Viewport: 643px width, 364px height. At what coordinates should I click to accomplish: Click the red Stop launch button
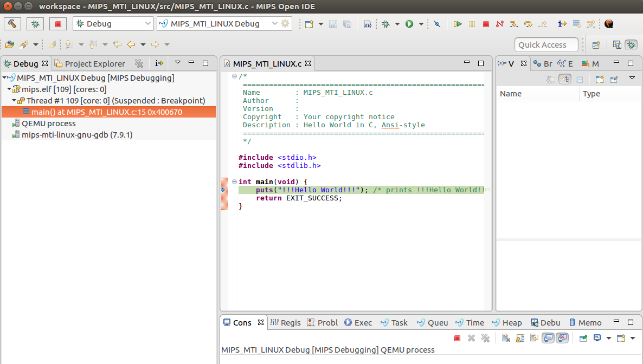tap(58, 24)
